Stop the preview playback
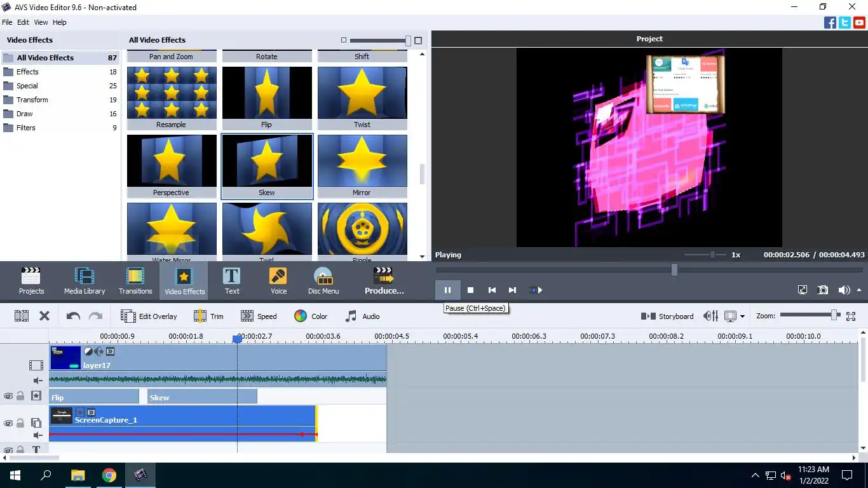 [471, 290]
